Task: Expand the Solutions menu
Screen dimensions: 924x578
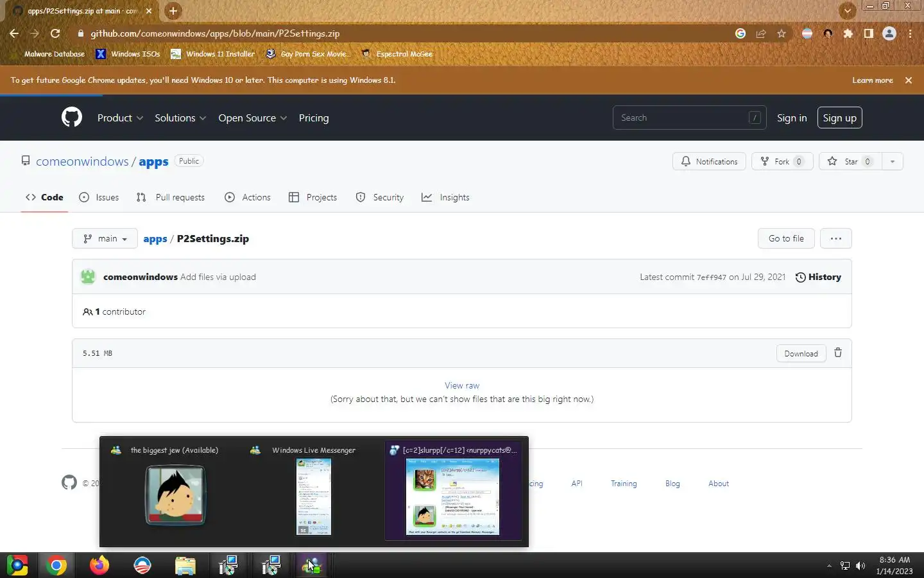Action: click(180, 118)
